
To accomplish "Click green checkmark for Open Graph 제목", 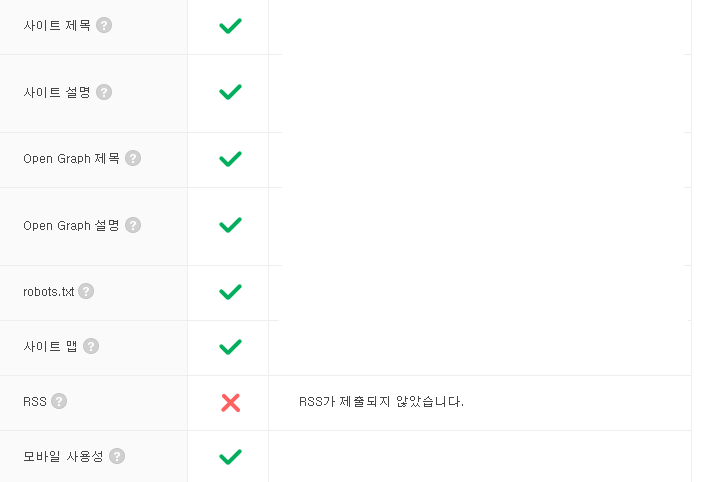I will click(x=231, y=159).
